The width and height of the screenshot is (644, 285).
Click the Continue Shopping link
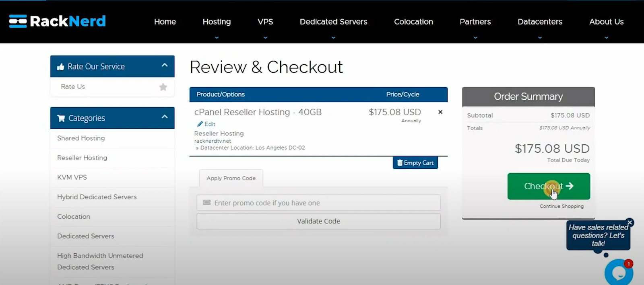click(x=561, y=206)
